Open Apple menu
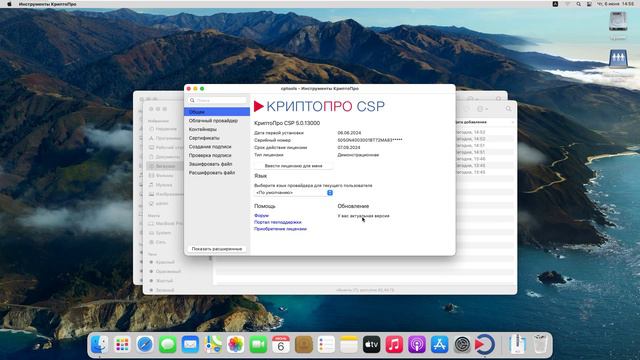The image size is (640, 360). [x=9, y=4]
